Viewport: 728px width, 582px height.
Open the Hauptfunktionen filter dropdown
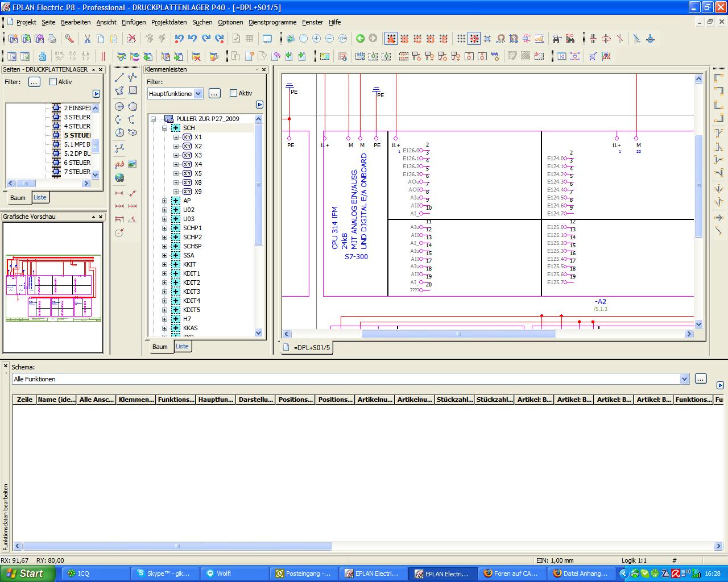point(198,94)
